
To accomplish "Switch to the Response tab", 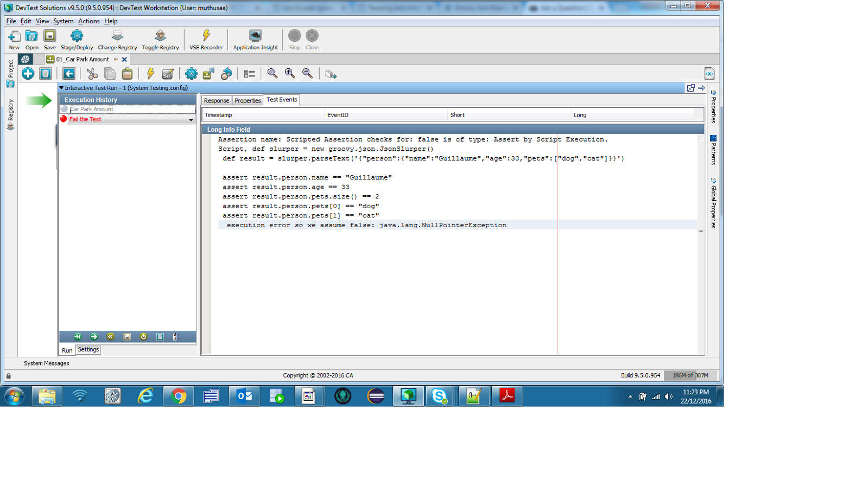I will coord(217,100).
